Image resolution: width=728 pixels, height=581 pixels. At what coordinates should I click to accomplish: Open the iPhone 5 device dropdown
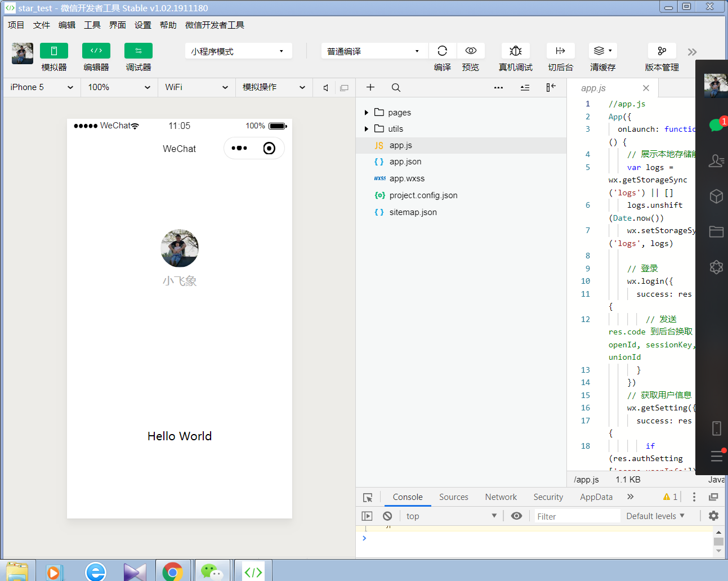click(42, 87)
